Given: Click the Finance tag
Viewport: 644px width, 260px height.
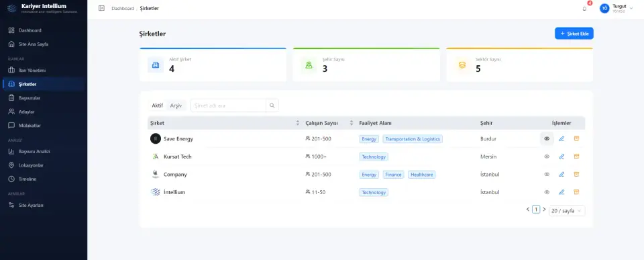Looking at the screenshot, I should pyautogui.click(x=394, y=175).
